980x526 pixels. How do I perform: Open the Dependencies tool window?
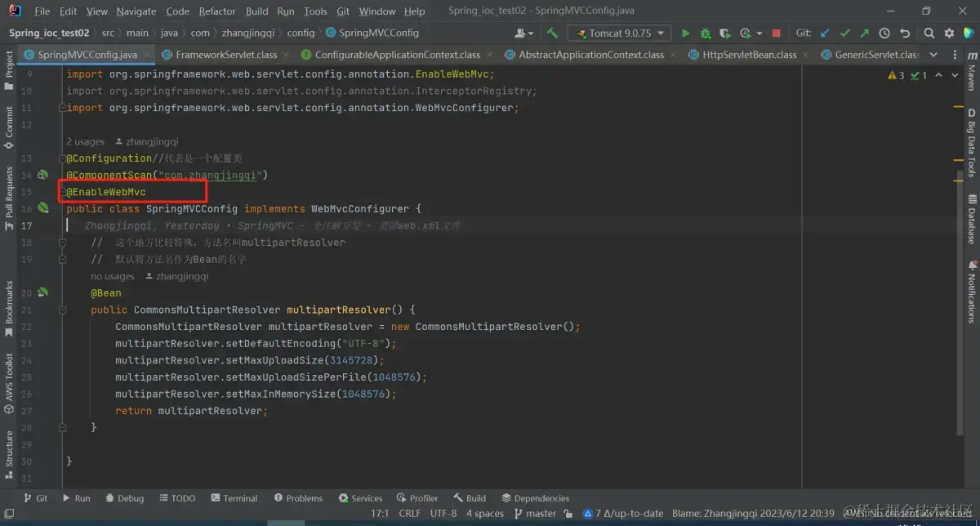[535, 498]
